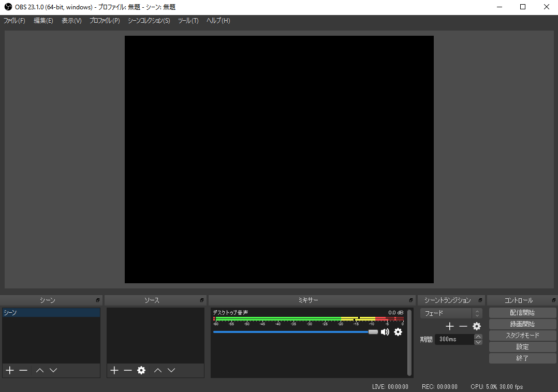The height and width of the screenshot is (392, 558).
Task: Open desktop audio mixer settings gear
Action: pos(398,332)
